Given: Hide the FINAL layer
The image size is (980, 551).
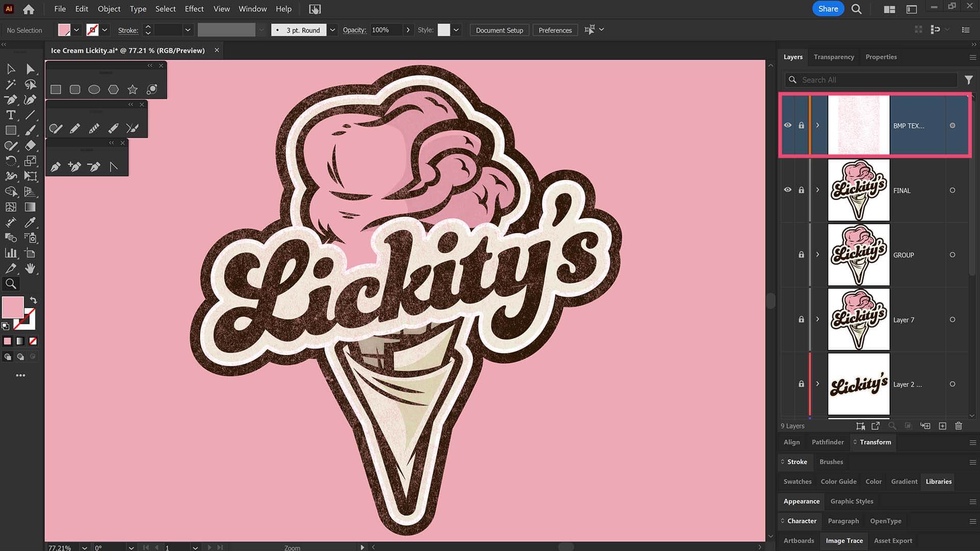Looking at the screenshot, I should point(788,190).
